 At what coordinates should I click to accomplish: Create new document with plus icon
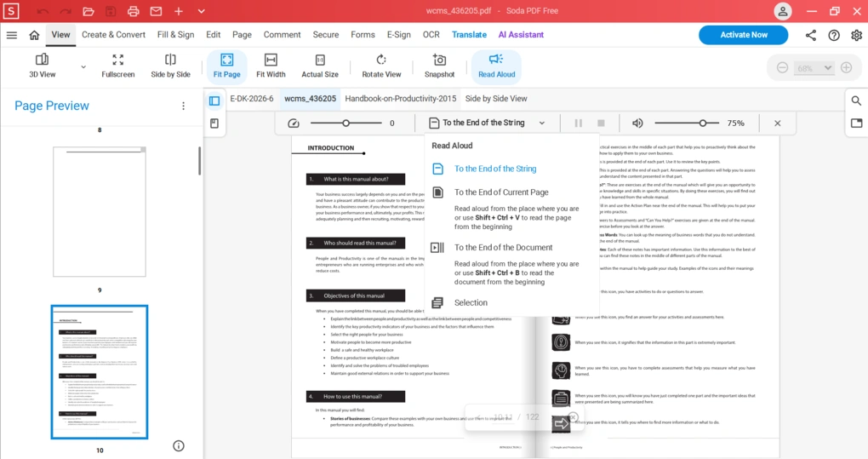[x=178, y=11]
